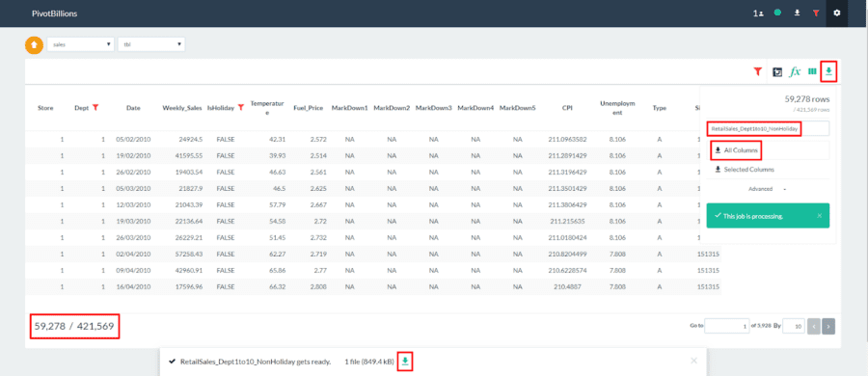Click the CPI value 210.4887
The height and width of the screenshot is (376, 868).
coord(567,287)
